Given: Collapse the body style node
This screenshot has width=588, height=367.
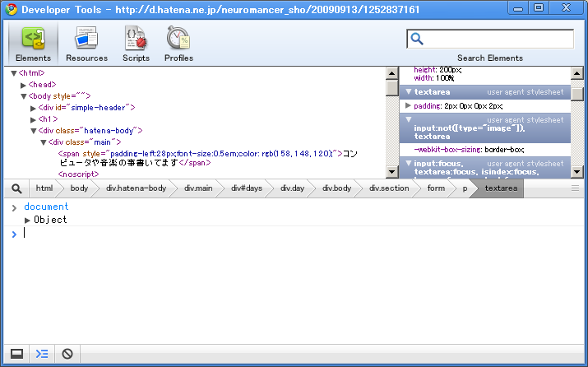Looking at the screenshot, I should [23, 96].
